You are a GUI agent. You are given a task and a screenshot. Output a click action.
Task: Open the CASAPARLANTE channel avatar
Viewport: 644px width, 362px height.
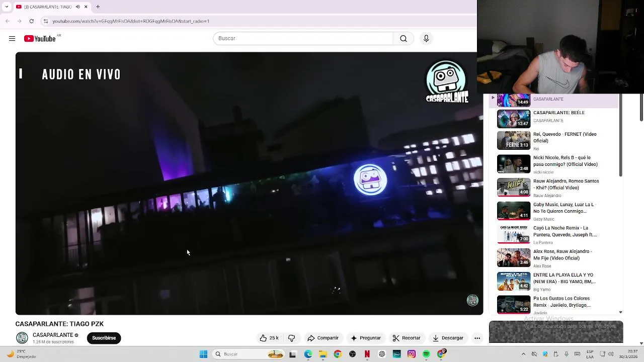[22, 338]
